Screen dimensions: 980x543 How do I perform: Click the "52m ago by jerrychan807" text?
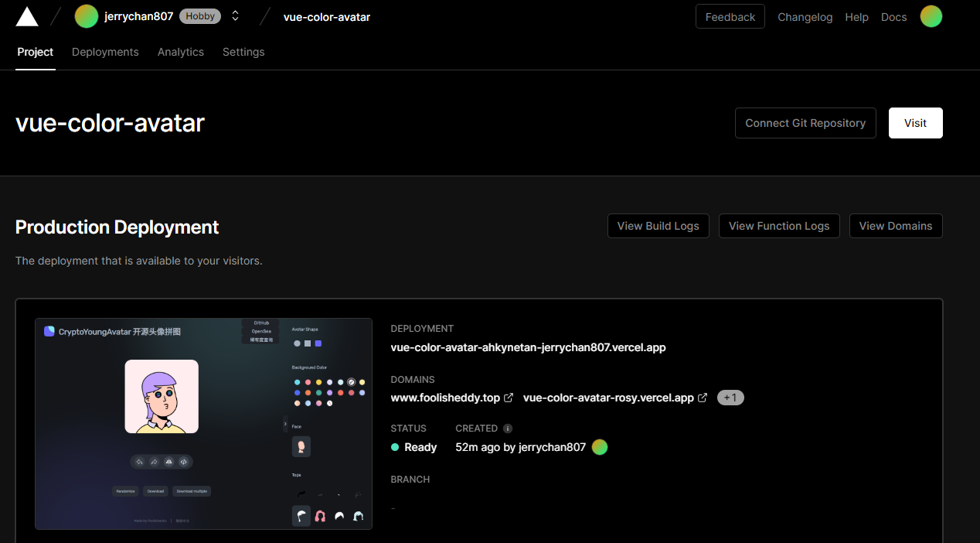521,447
